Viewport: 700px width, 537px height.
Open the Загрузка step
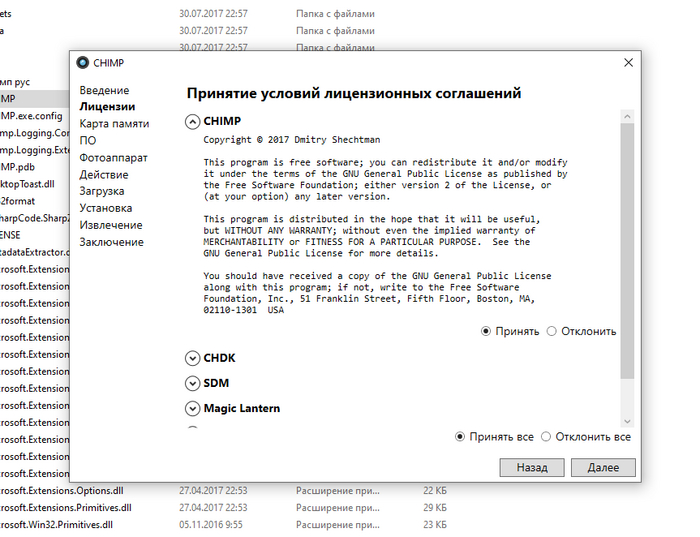102,191
